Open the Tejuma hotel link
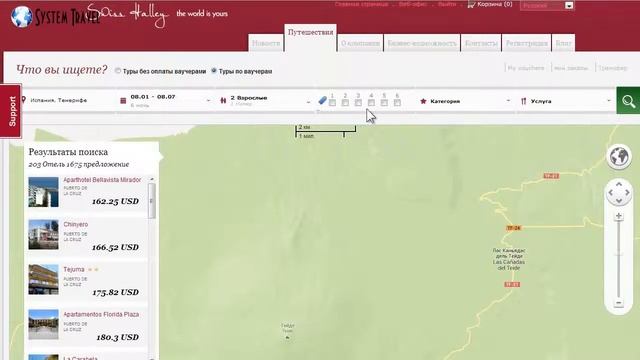The height and width of the screenshot is (360, 640). click(74, 269)
